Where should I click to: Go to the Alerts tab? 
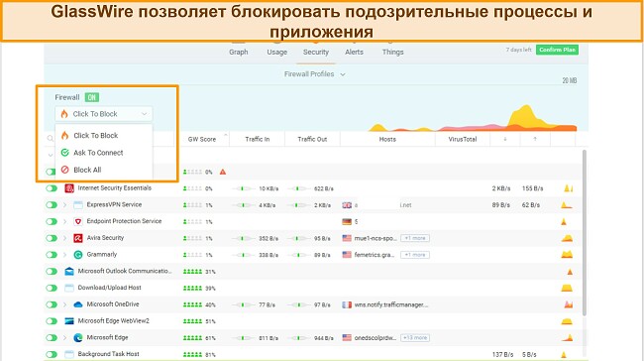[354, 52]
